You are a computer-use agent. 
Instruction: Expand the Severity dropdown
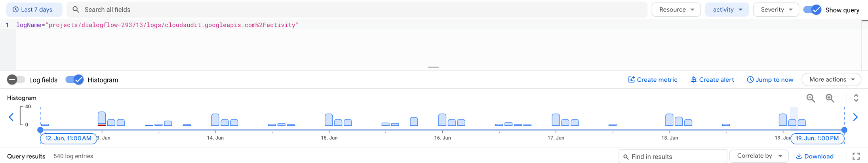[x=776, y=10]
